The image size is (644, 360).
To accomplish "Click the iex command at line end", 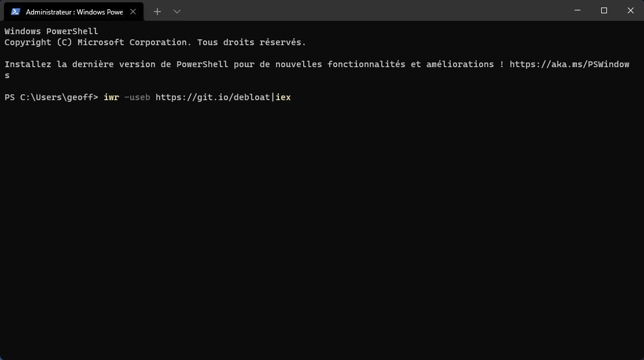I will pyautogui.click(x=283, y=97).
